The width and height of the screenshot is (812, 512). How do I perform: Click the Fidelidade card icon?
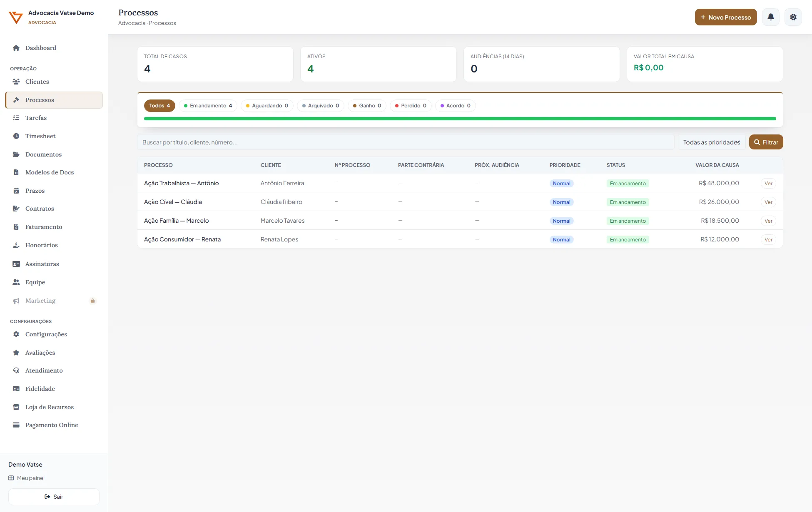click(x=16, y=389)
